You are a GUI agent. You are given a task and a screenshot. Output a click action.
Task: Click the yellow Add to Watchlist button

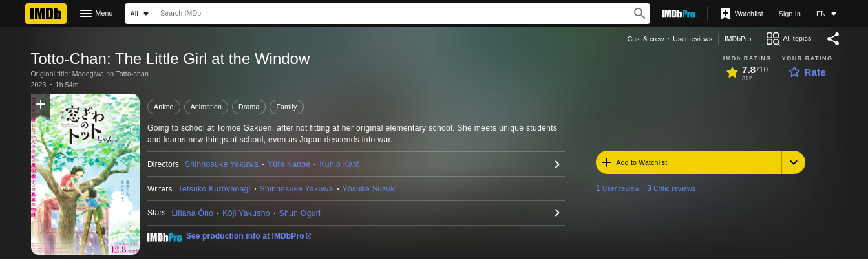(x=688, y=162)
